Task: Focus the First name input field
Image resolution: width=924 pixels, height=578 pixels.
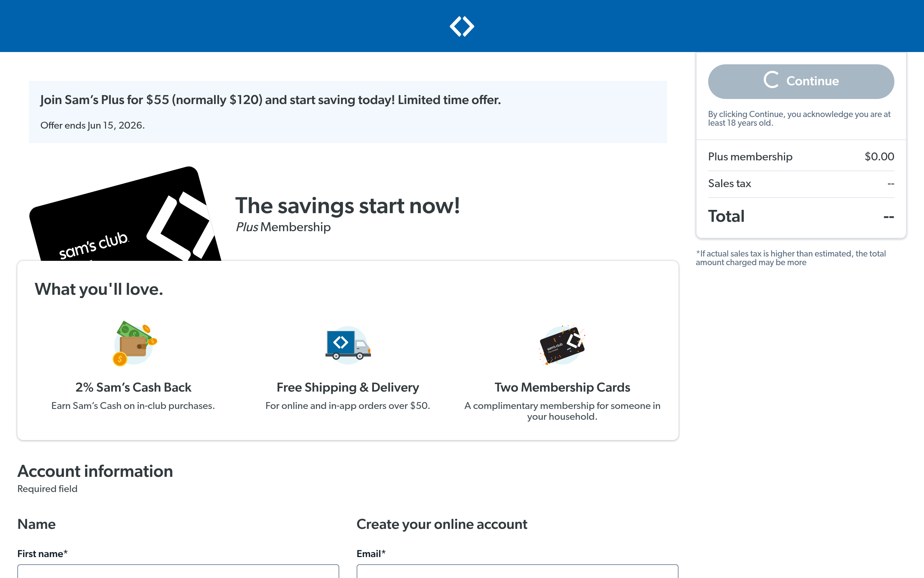Action: pyautogui.click(x=178, y=571)
